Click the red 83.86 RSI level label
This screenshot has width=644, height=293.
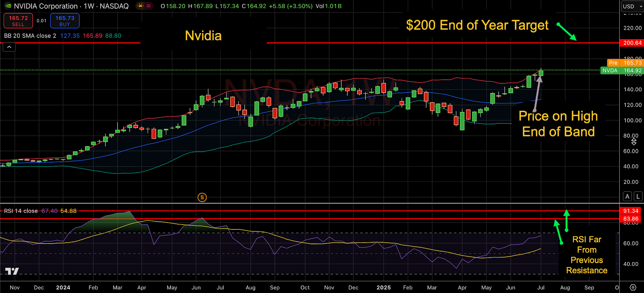tap(631, 219)
